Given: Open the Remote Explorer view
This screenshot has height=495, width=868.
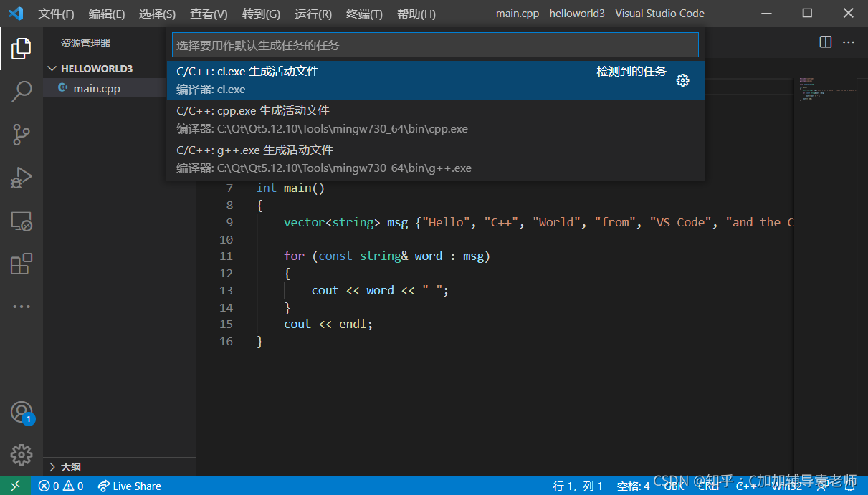Looking at the screenshot, I should click(22, 221).
